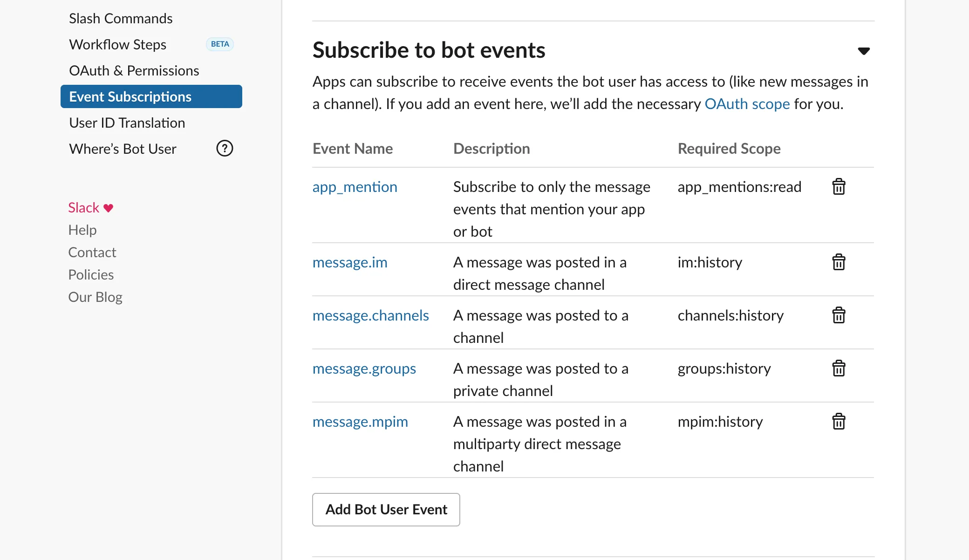Go to Workflow Steps settings
This screenshot has height=560, width=969.
coord(117,45)
